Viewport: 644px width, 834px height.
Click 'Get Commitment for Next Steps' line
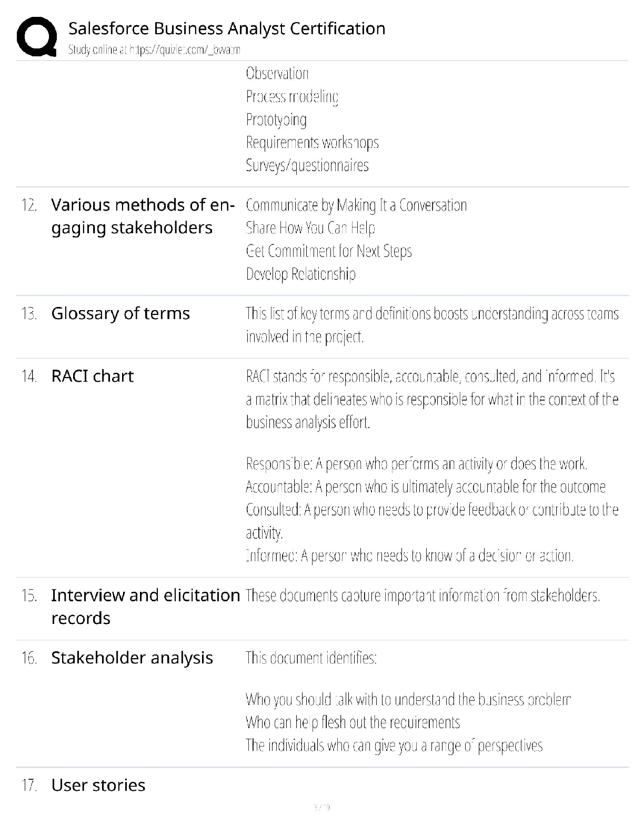coord(329,251)
